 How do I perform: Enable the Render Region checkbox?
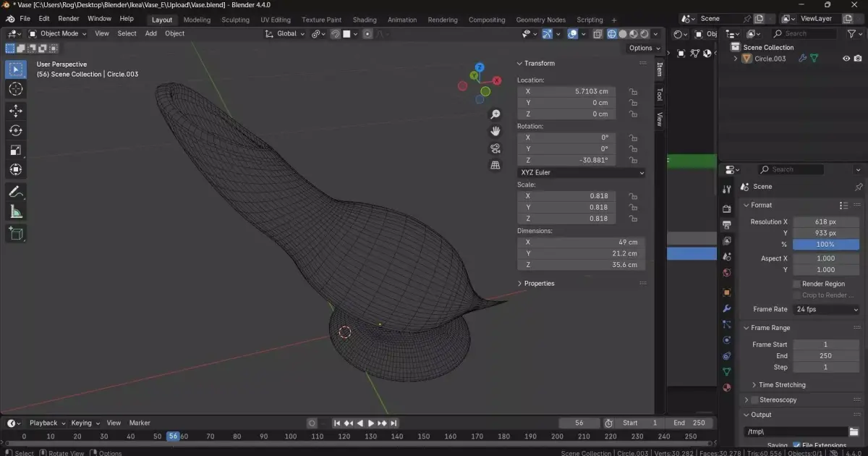[796, 284]
